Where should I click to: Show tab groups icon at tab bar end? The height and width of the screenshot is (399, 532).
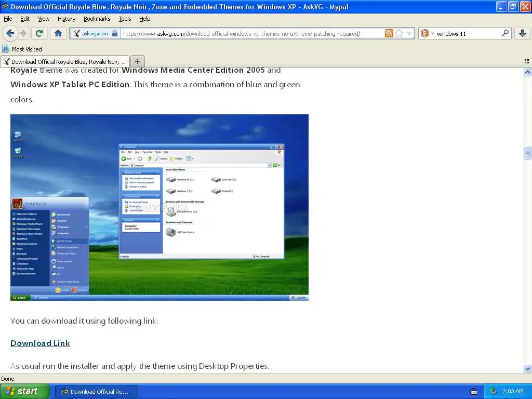[527, 61]
